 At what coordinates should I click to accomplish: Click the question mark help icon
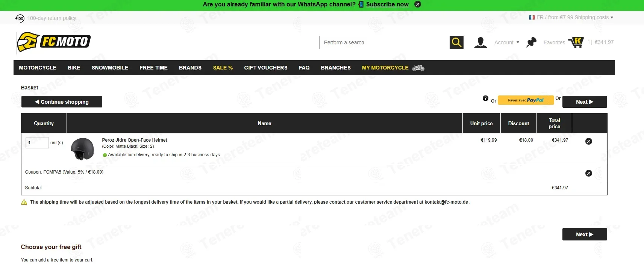click(x=485, y=98)
